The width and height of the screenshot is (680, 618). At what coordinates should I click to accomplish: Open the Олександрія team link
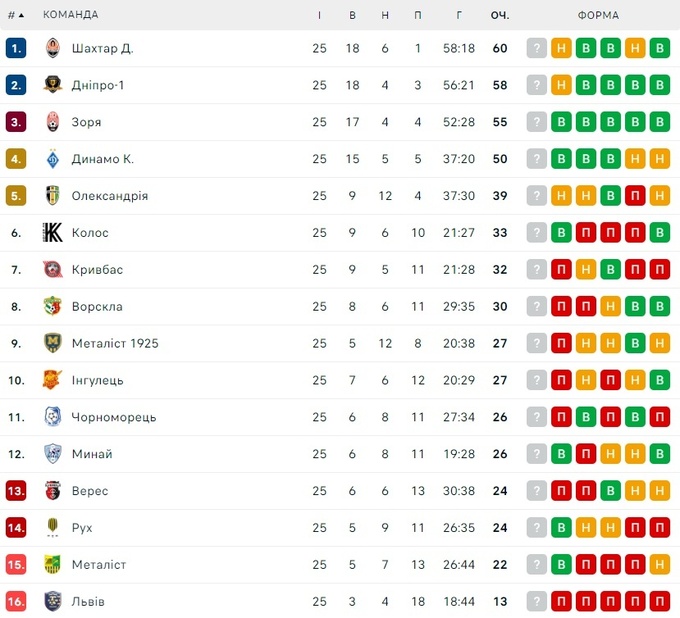(110, 196)
